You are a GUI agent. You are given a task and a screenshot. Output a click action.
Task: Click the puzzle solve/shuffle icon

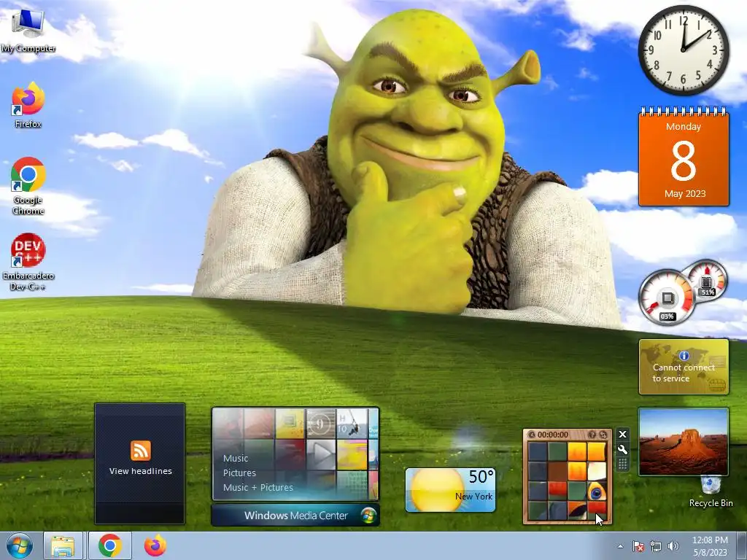pos(603,435)
